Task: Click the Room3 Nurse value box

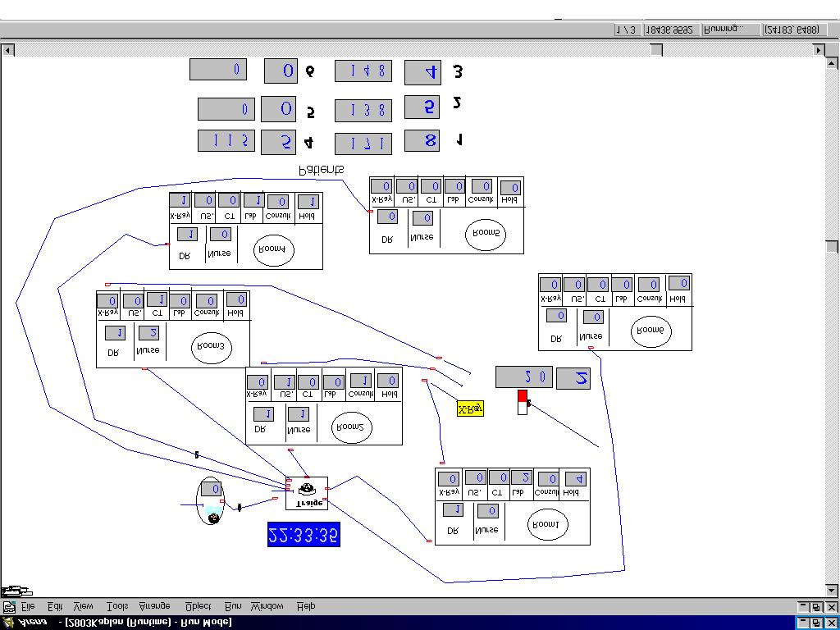Action: point(149,333)
